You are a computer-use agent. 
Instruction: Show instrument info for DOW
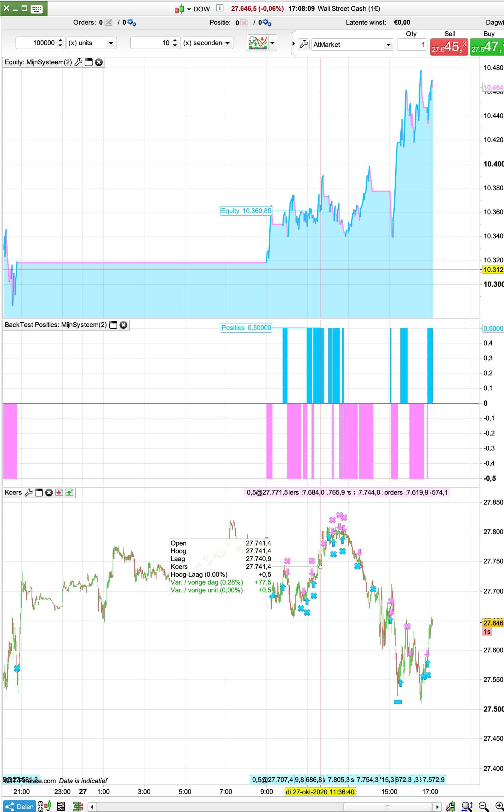tap(219, 8)
